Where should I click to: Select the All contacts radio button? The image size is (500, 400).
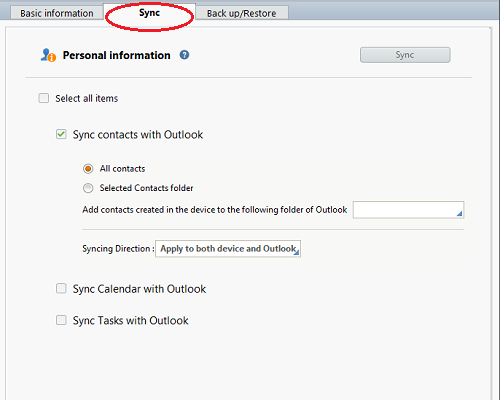[x=88, y=169]
